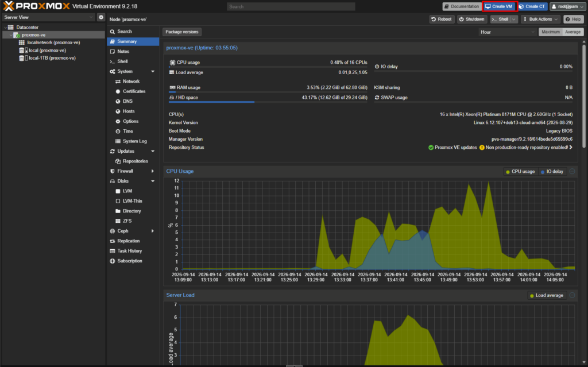The width and height of the screenshot is (588, 367).
Task: Collapse the System menu section
Action: pos(153,72)
